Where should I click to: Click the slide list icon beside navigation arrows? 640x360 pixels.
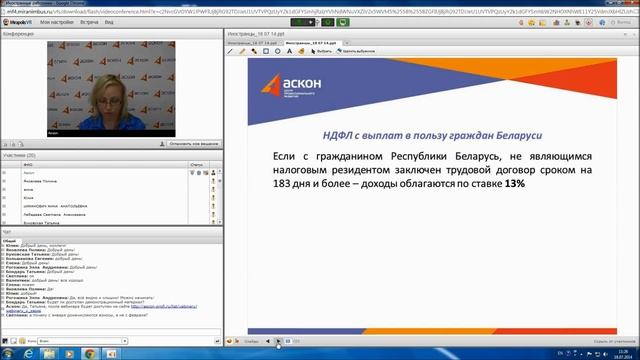click(288, 341)
